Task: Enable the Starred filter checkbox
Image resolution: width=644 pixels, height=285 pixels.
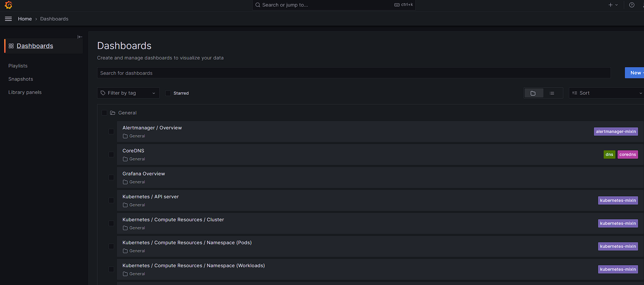Action: [168, 93]
